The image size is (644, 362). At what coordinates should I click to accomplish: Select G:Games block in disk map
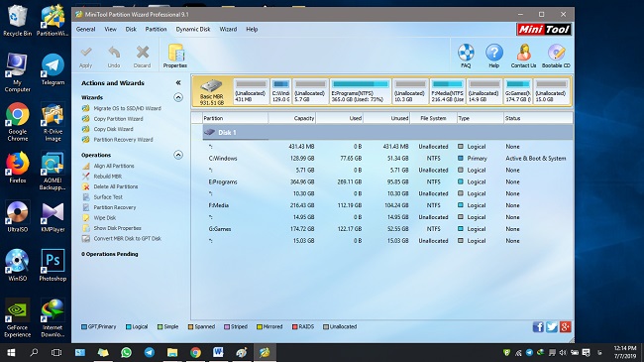click(518, 91)
